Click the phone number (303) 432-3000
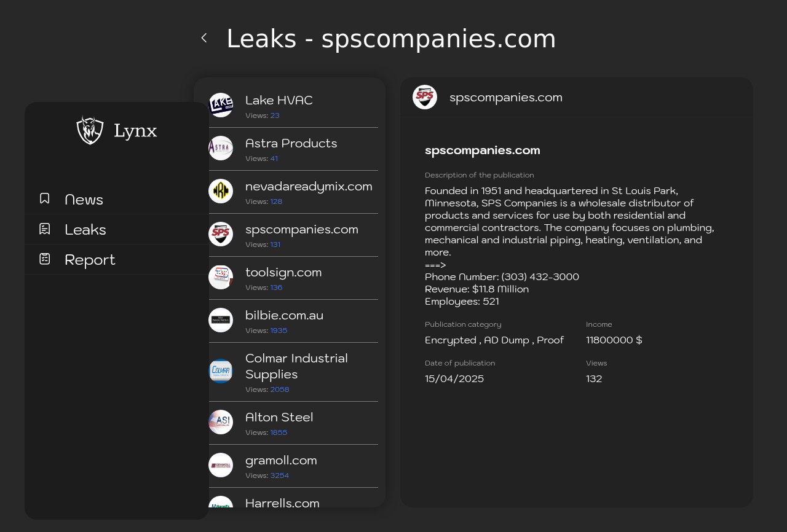This screenshot has width=787, height=532. point(540,276)
